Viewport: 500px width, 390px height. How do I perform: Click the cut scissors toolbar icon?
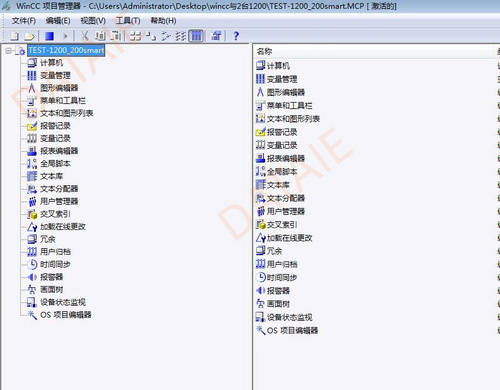85,36
